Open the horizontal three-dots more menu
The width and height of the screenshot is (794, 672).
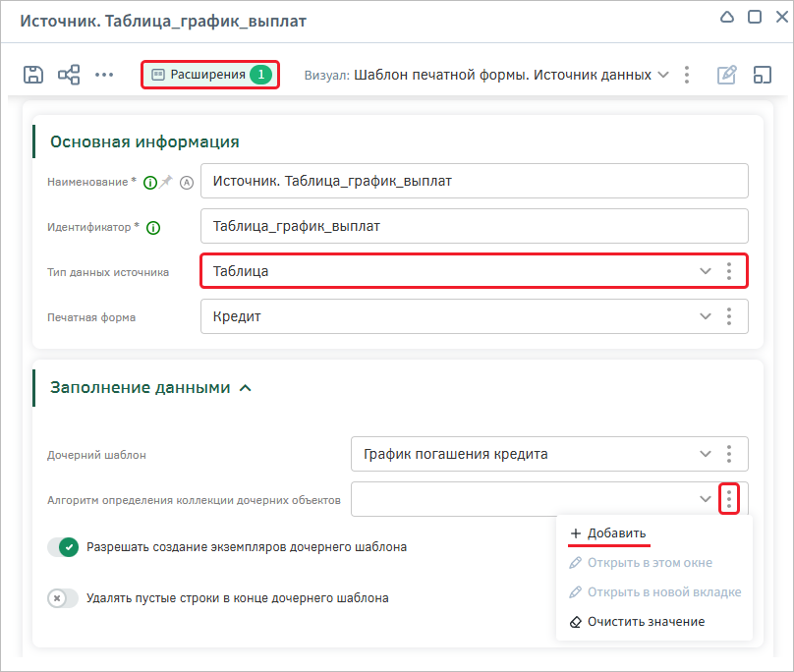(x=104, y=75)
